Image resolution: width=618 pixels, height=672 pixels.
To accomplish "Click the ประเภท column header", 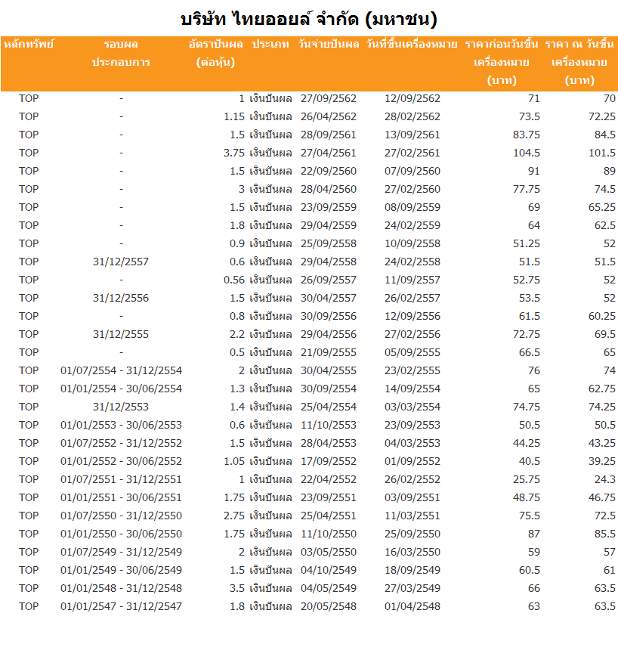I will click(x=270, y=44).
